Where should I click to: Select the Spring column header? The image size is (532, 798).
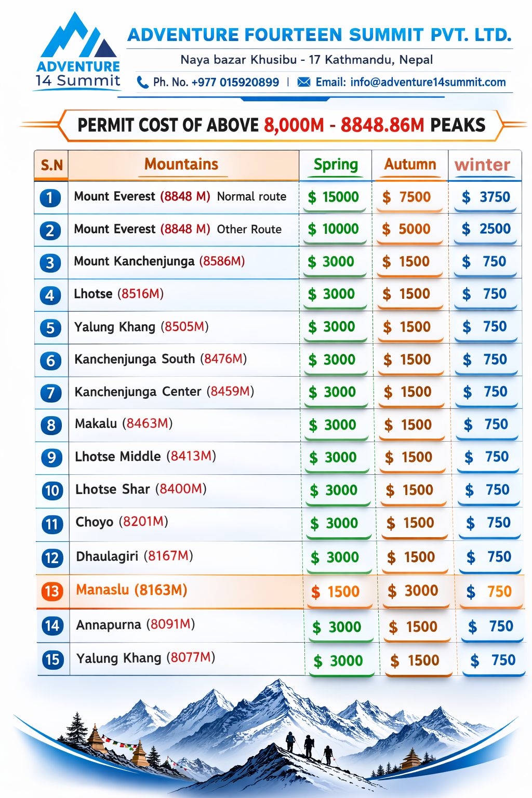click(x=336, y=165)
